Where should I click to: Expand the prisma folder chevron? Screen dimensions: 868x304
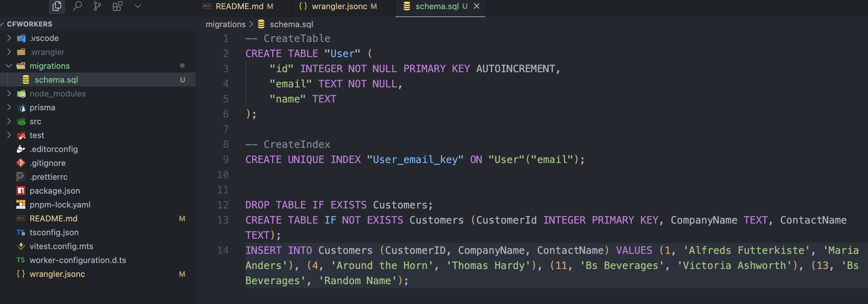(x=9, y=108)
